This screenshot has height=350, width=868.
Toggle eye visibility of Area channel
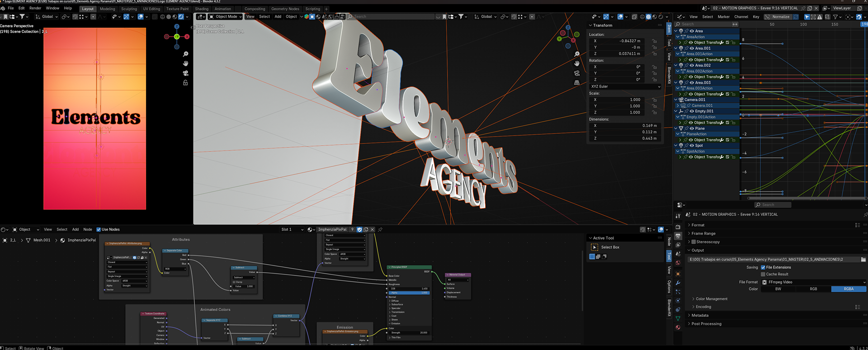pyautogui.click(x=692, y=31)
